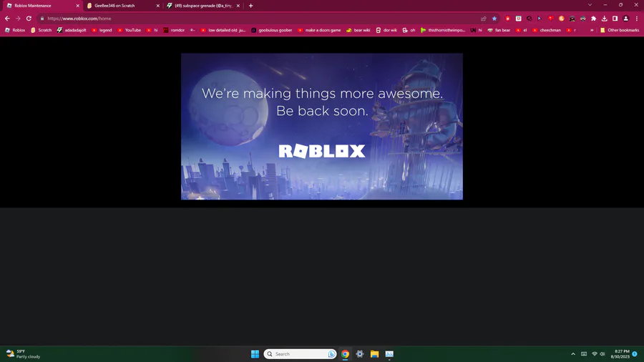
Task: Select the Roblox Maintenance tab
Action: coord(43,6)
